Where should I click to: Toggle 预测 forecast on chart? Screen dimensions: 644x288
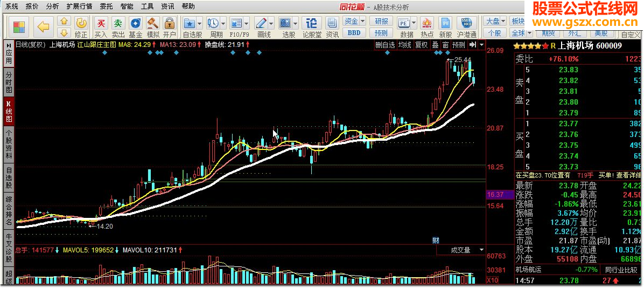[459, 45]
